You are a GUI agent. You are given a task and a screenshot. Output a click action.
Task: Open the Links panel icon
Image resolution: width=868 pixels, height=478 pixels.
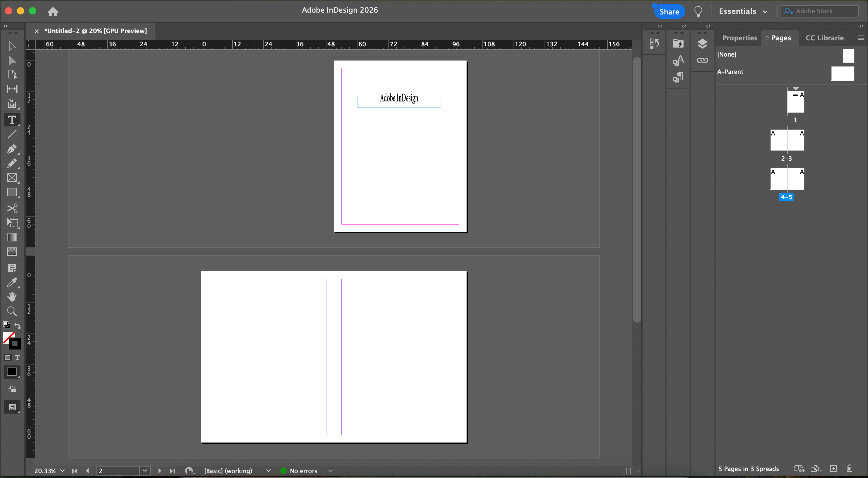tap(702, 60)
